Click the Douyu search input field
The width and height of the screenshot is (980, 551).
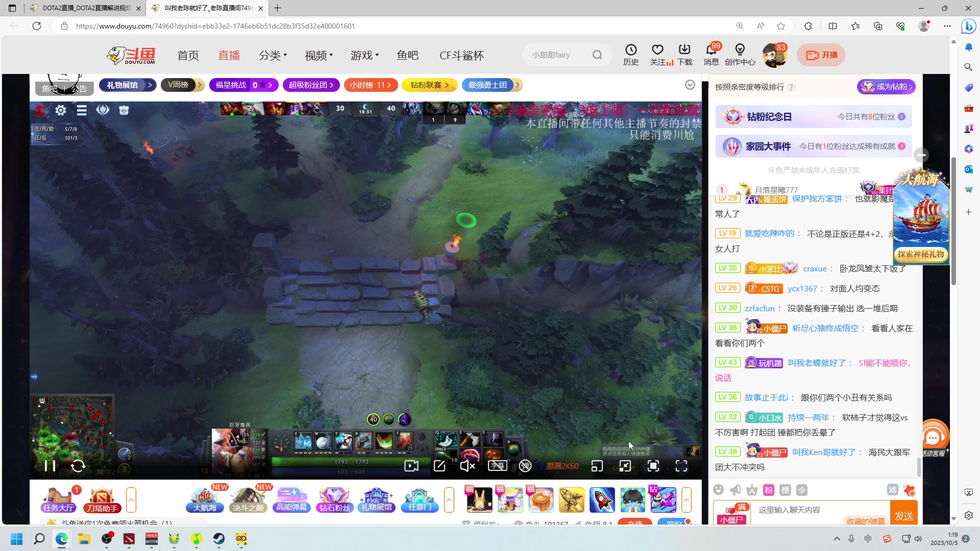(x=557, y=55)
